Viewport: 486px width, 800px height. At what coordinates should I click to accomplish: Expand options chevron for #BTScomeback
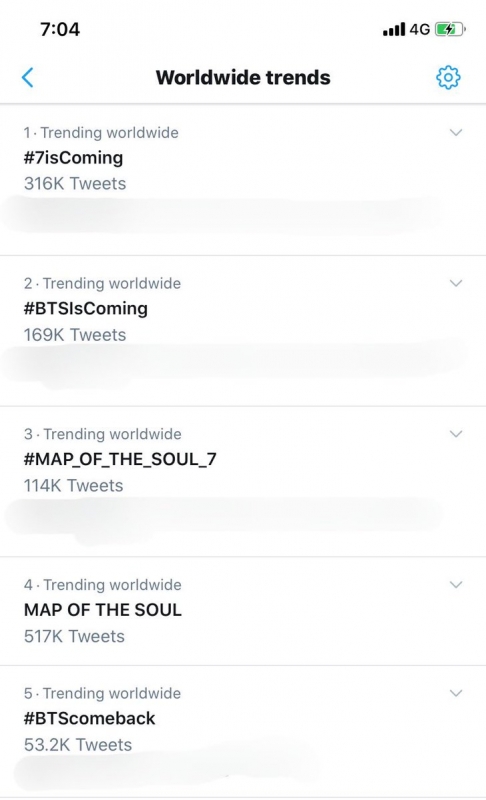pos(456,693)
